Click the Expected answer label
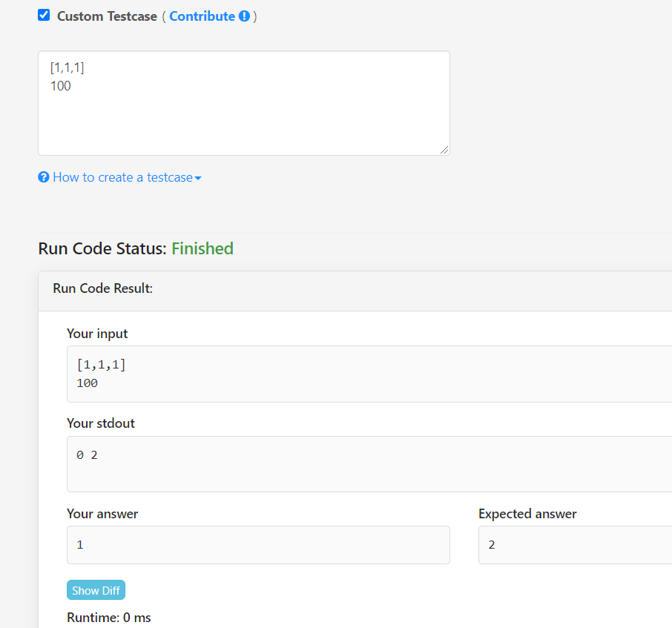 point(527,514)
